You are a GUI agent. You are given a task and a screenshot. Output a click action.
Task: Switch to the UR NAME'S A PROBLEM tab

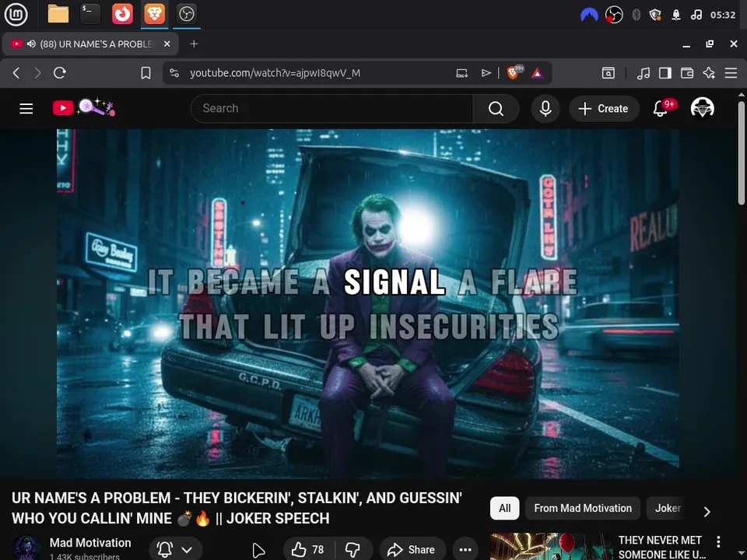point(90,44)
